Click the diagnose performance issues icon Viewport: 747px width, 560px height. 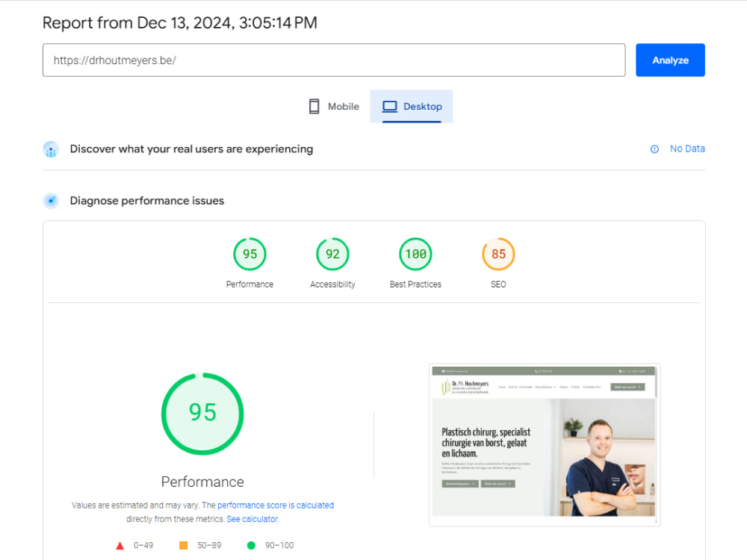[51, 200]
